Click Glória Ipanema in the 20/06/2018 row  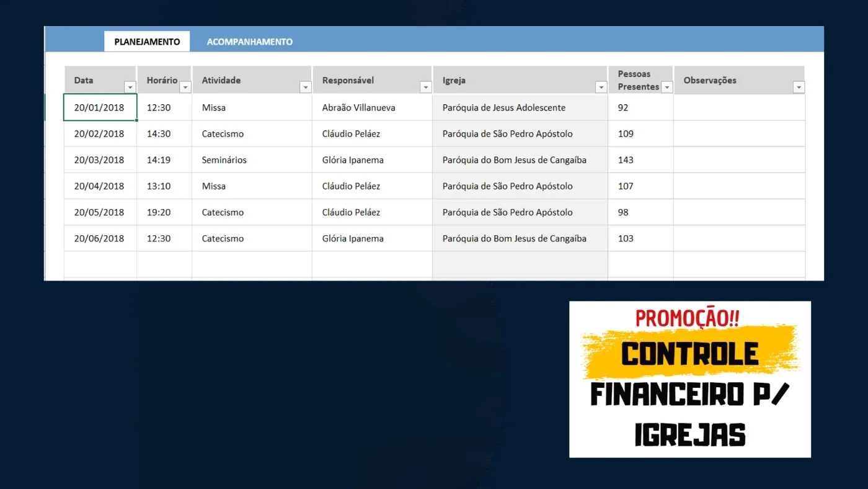(x=372, y=238)
